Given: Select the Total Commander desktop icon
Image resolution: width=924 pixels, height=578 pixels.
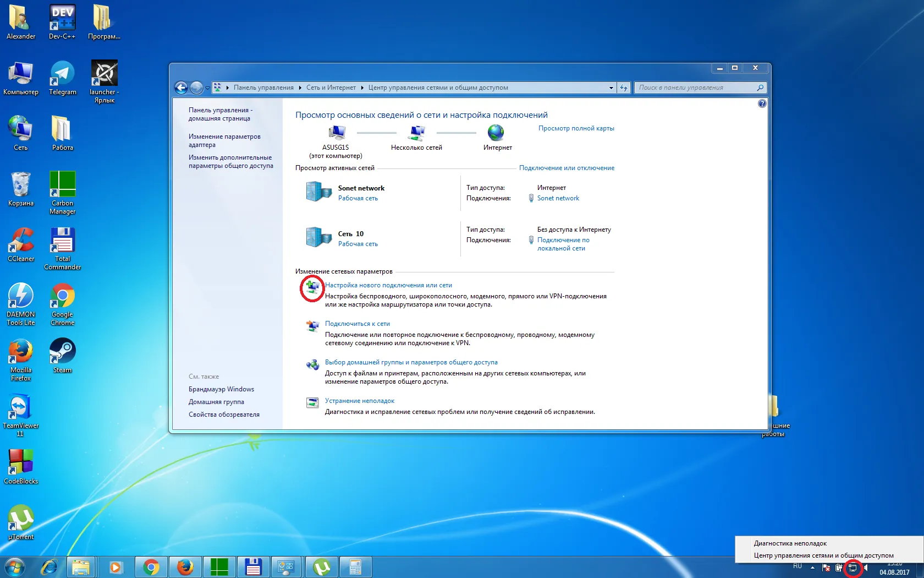Looking at the screenshot, I should (x=63, y=248).
